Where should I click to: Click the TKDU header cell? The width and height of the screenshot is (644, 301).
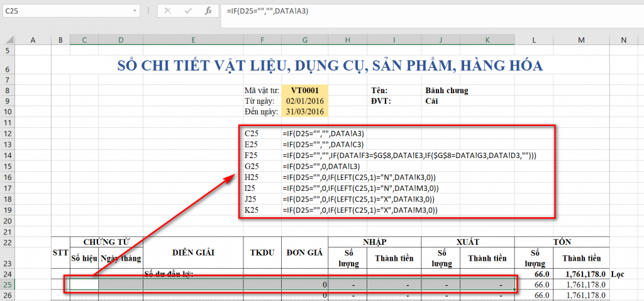(262, 253)
